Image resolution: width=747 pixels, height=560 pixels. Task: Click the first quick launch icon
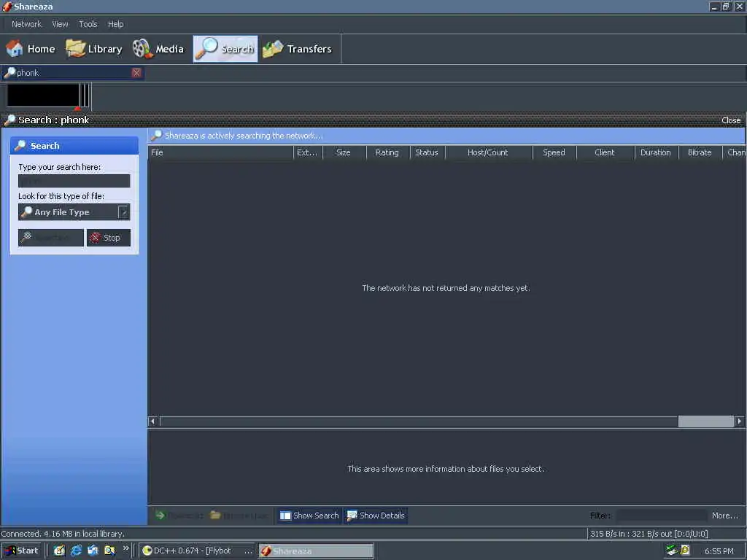pos(59,551)
